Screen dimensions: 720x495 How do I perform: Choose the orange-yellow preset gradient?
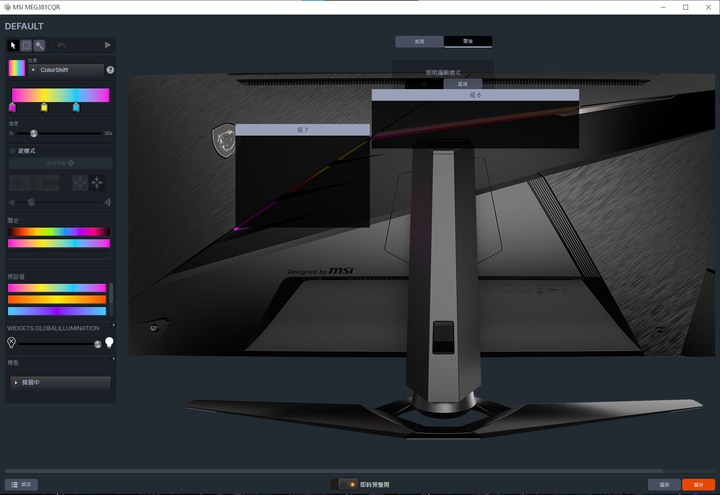click(x=57, y=299)
